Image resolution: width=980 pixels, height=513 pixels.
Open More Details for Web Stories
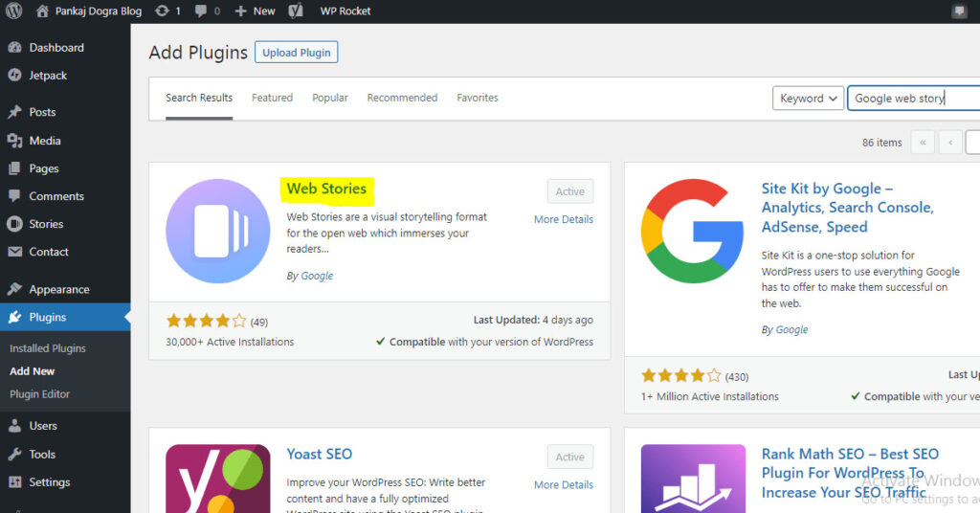tap(563, 219)
